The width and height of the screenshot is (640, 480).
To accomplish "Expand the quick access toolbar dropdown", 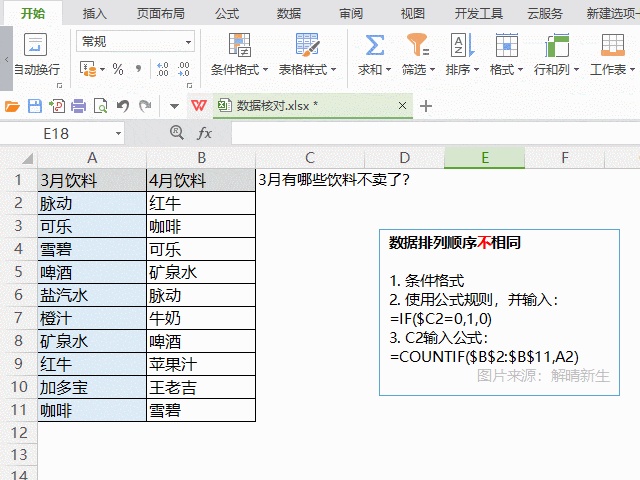I will (174, 107).
